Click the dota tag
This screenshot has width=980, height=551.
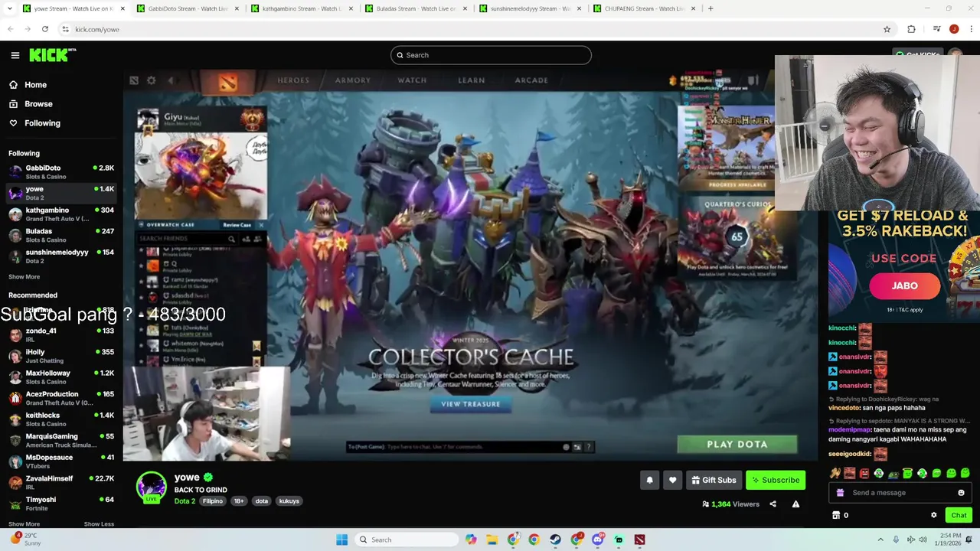point(262,501)
